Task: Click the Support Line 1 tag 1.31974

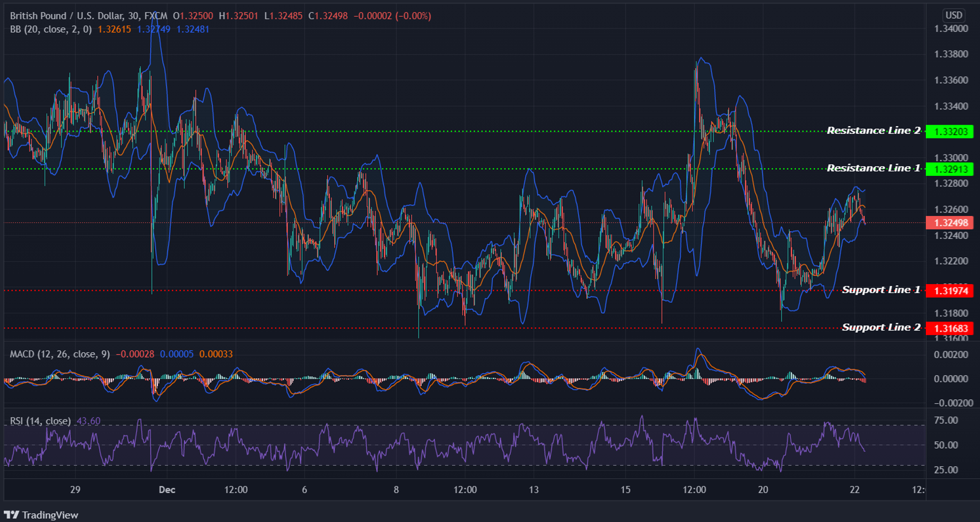Action: [950, 291]
